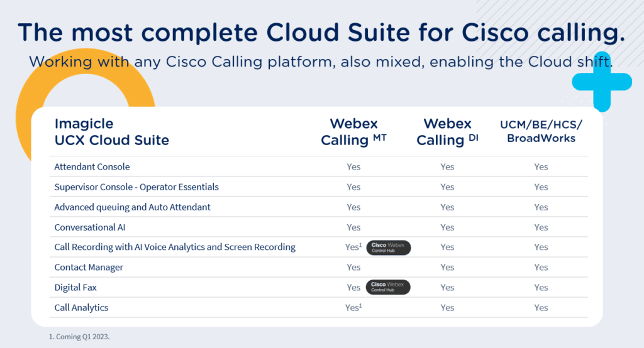Click the Control Hub badge in Call Recording row

click(388, 247)
